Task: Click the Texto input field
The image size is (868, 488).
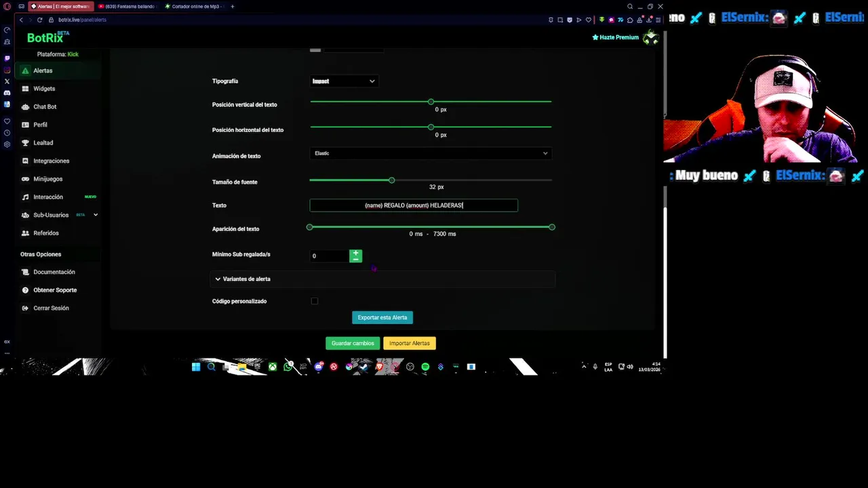Action: point(414,205)
